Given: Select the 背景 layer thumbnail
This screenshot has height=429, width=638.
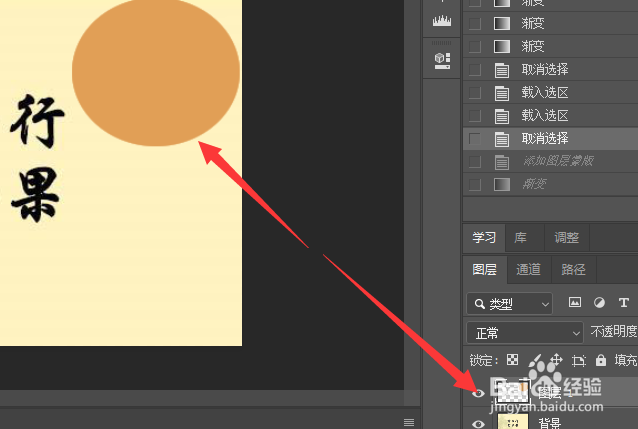Looking at the screenshot, I should (x=513, y=422).
